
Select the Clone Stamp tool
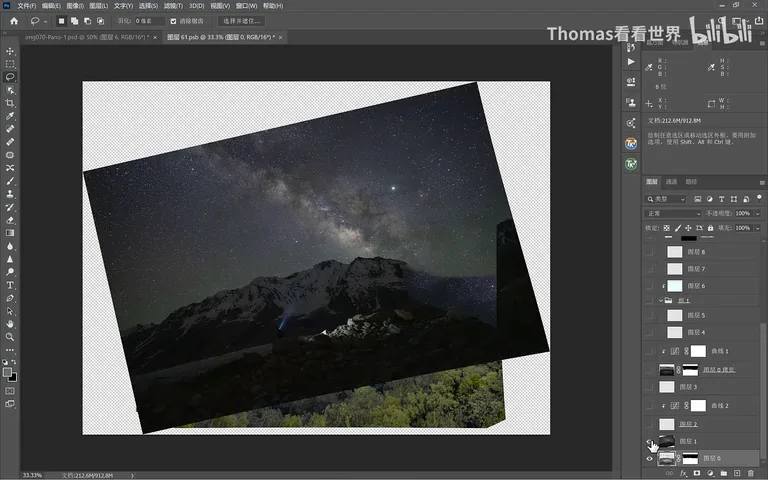[x=10, y=194]
